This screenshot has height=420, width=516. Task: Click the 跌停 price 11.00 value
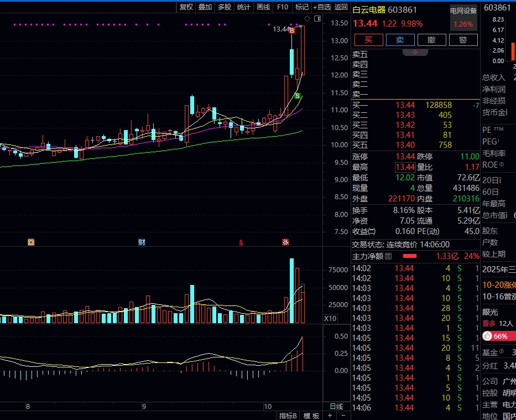[x=470, y=157]
